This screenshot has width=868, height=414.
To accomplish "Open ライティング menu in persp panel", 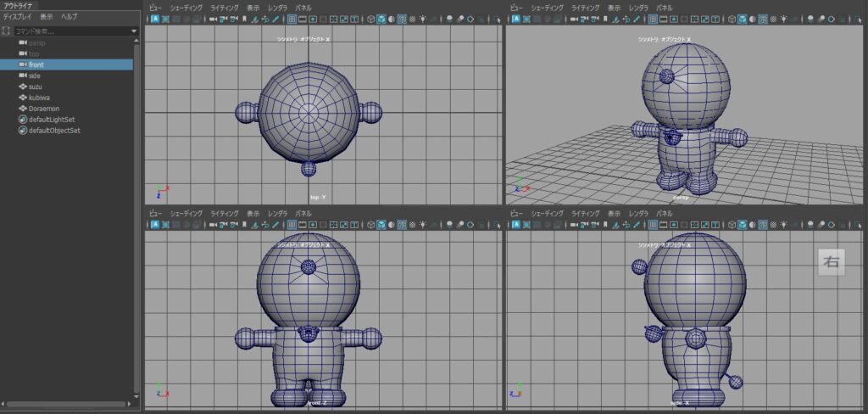I will (586, 8).
